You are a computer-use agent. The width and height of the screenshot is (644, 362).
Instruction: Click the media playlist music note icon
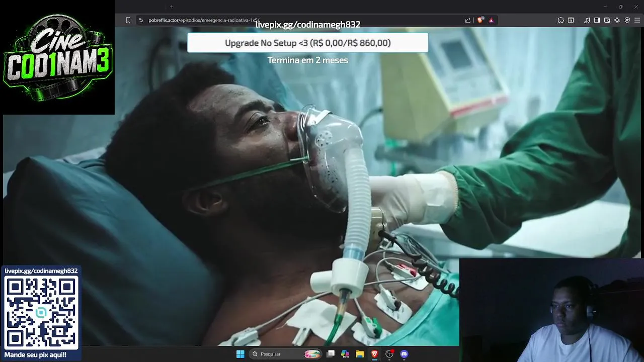[587, 20]
